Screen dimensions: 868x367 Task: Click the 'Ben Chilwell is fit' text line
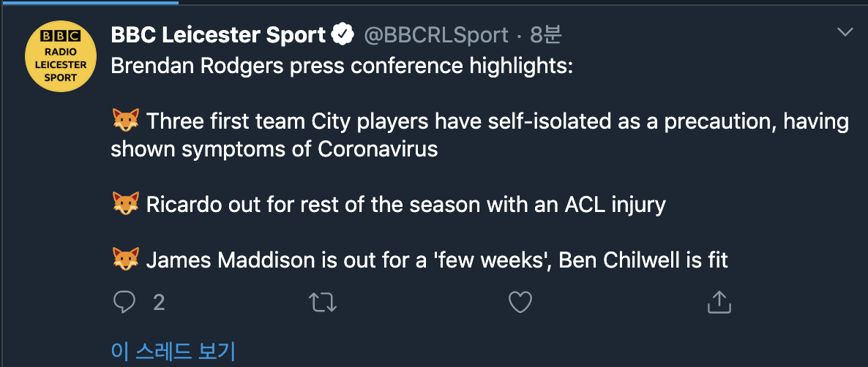pyautogui.click(x=643, y=259)
